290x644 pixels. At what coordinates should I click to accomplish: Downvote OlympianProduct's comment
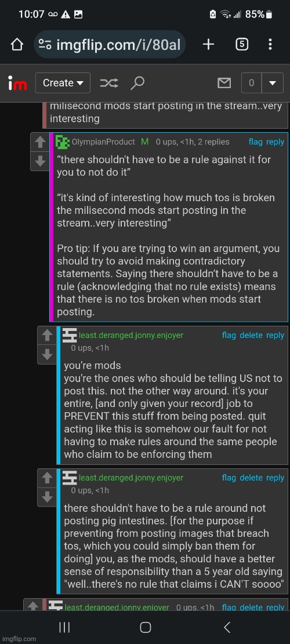click(40, 161)
